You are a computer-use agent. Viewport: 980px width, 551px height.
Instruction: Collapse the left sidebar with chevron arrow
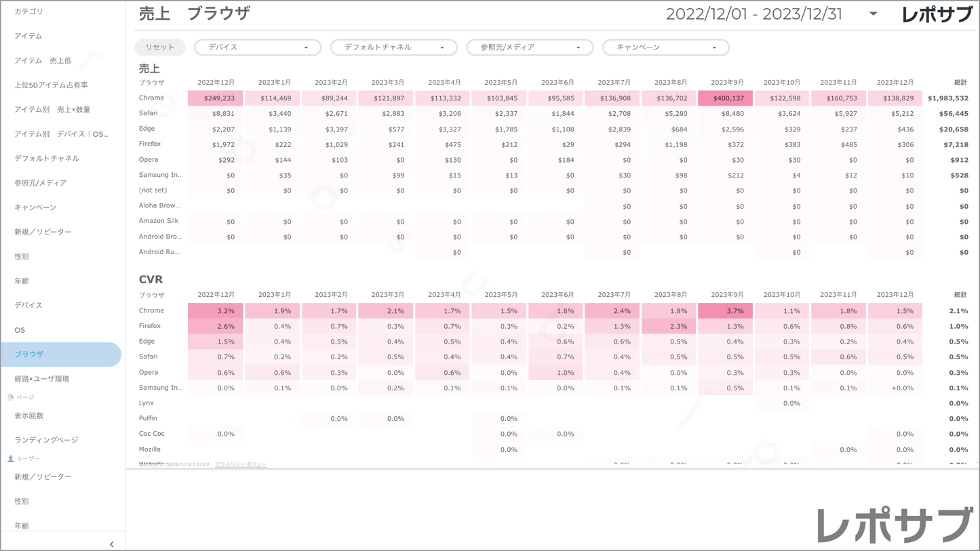click(x=111, y=544)
